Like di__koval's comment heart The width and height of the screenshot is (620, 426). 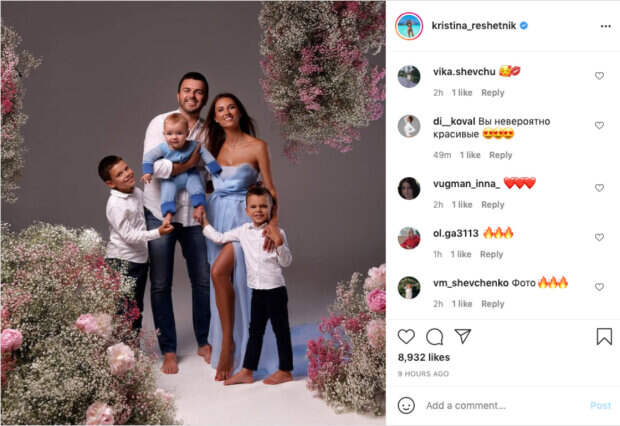click(x=599, y=125)
